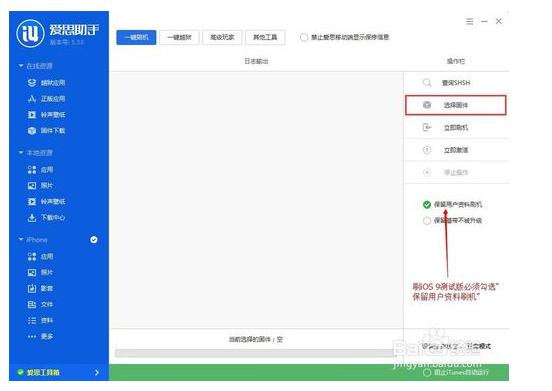Open 更多 under the iPhone section

pyautogui.click(x=40, y=336)
